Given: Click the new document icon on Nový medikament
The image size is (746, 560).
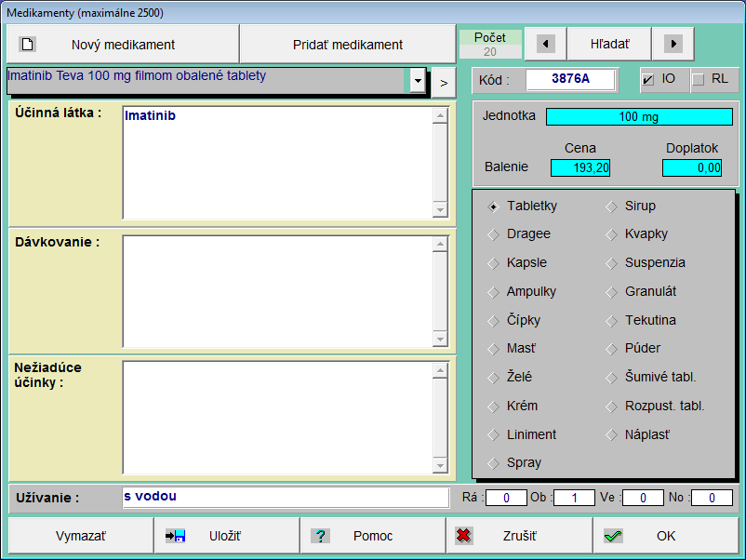Looking at the screenshot, I should pyautogui.click(x=28, y=45).
